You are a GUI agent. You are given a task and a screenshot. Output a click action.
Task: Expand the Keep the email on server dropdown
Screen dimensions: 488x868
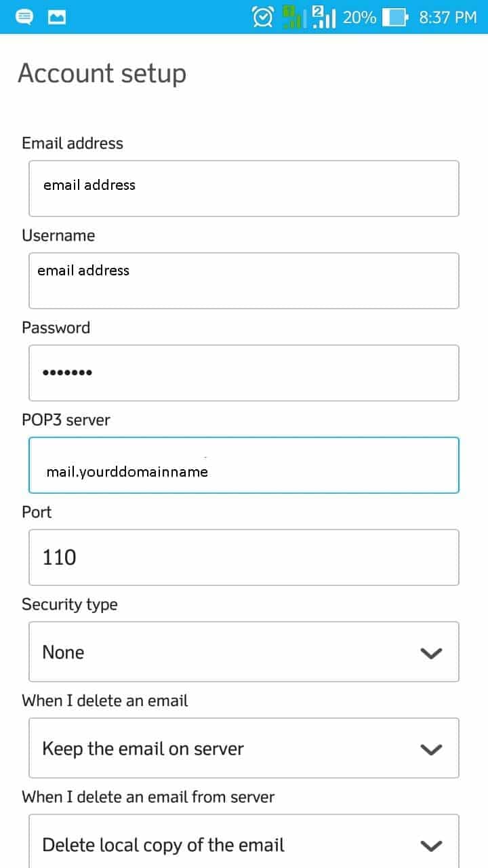[x=243, y=748]
